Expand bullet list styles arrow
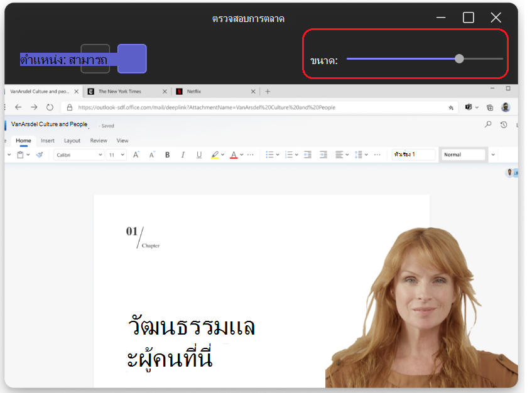Viewport: 532px width, 393px height. [278, 155]
